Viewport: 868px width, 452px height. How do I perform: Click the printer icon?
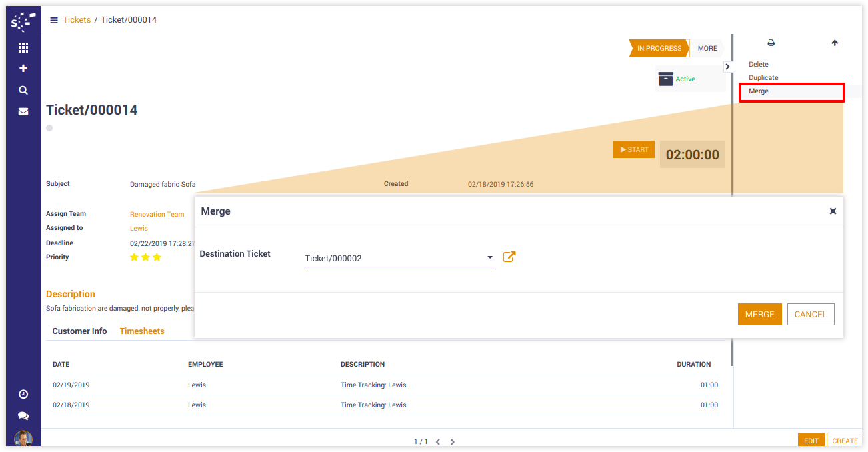tap(771, 43)
